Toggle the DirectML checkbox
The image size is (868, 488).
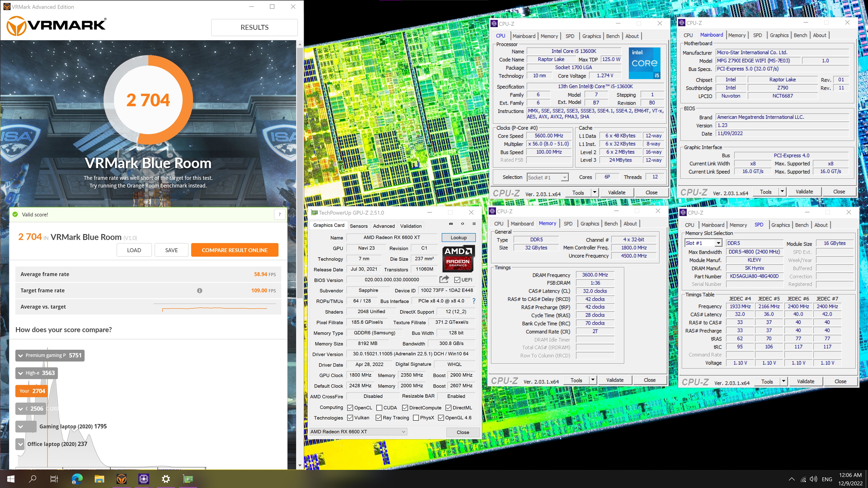tap(448, 407)
